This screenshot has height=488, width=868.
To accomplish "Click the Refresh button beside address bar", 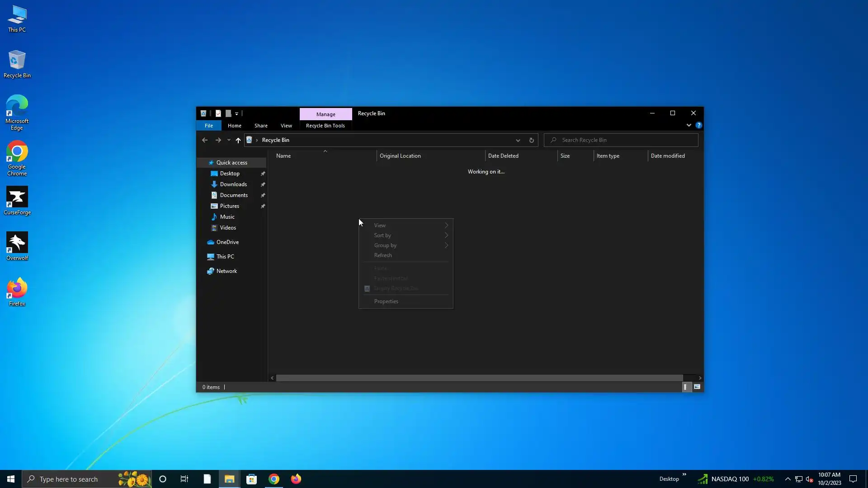I will (532, 140).
